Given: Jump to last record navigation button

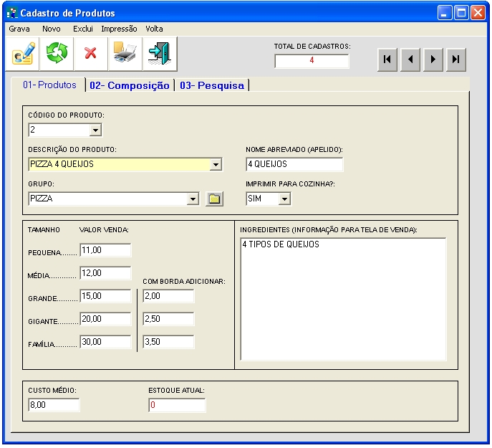Looking at the screenshot, I should (x=455, y=60).
